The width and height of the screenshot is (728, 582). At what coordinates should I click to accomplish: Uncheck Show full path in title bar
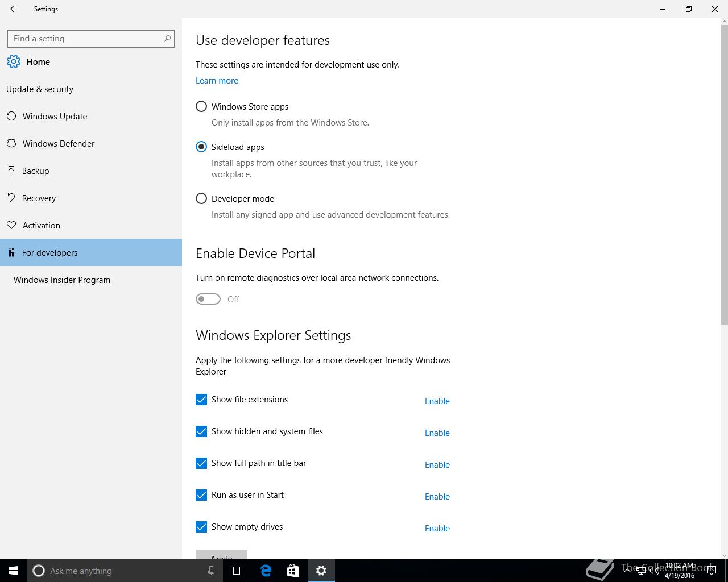pyautogui.click(x=201, y=463)
